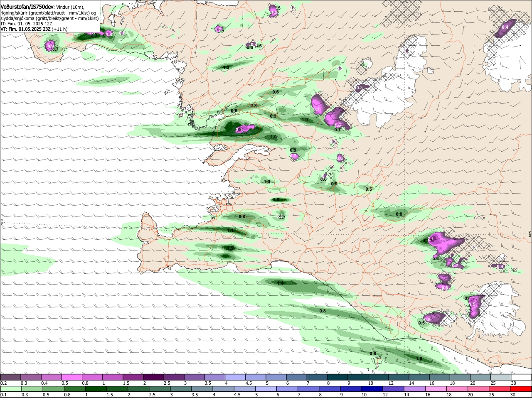Select snow legend swatch starting at 3.5
This screenshot has height=398, width=532.
tap(215, 377)
